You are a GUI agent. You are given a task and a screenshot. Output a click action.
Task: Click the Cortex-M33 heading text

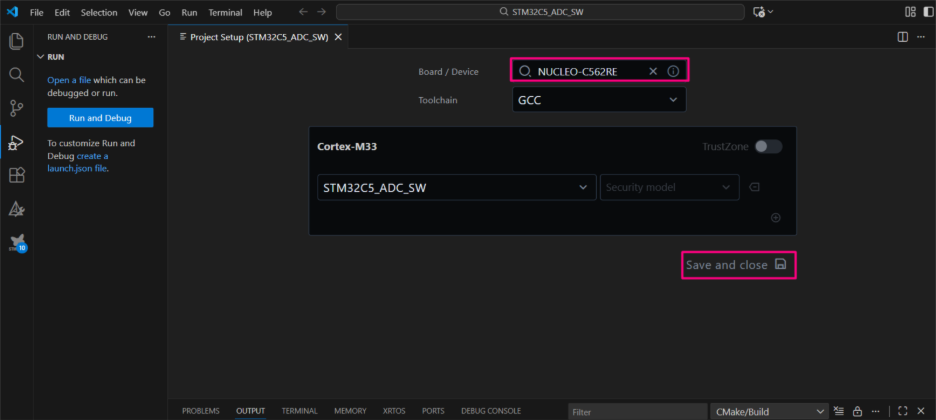pos(347,147)
